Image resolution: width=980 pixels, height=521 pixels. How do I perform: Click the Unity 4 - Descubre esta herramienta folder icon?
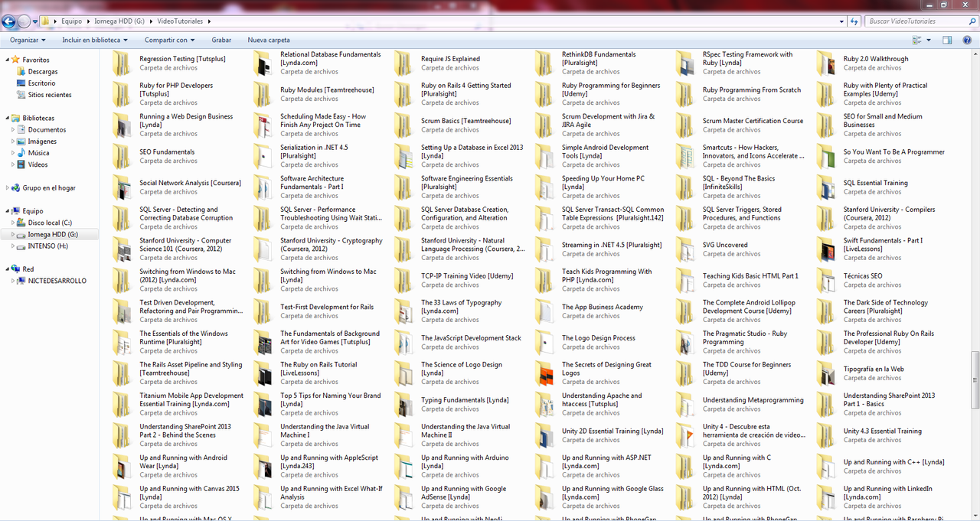tap(685, 435)
